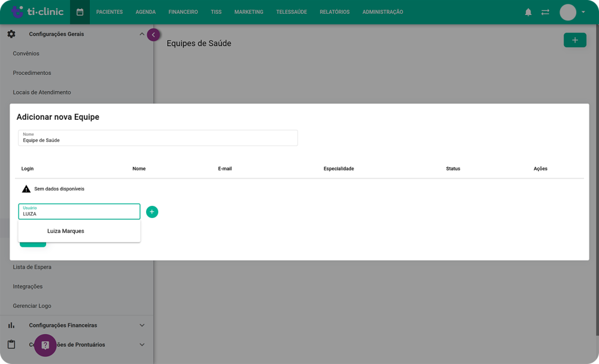Viewport: 599px width, 364px height.
Task: Add new team with top-right plus button
Action: 574,40
